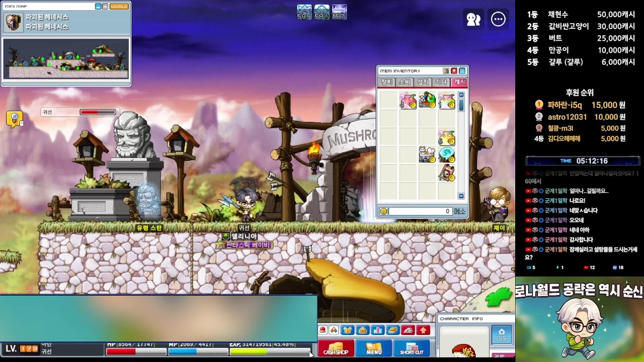Click the colored gems quick-menu icon
The image size is (644, 362).
pyautogui.click(x=334, y=330)
